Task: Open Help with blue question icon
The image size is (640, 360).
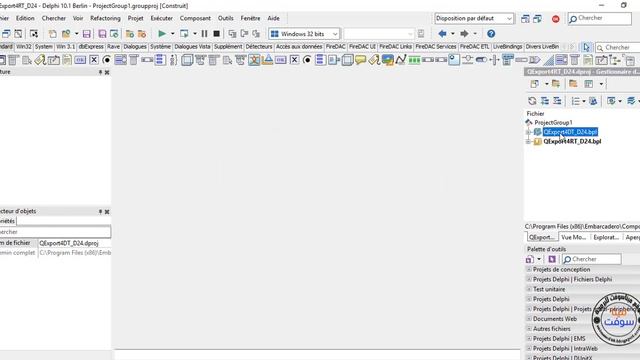Action: coord(491,33)
